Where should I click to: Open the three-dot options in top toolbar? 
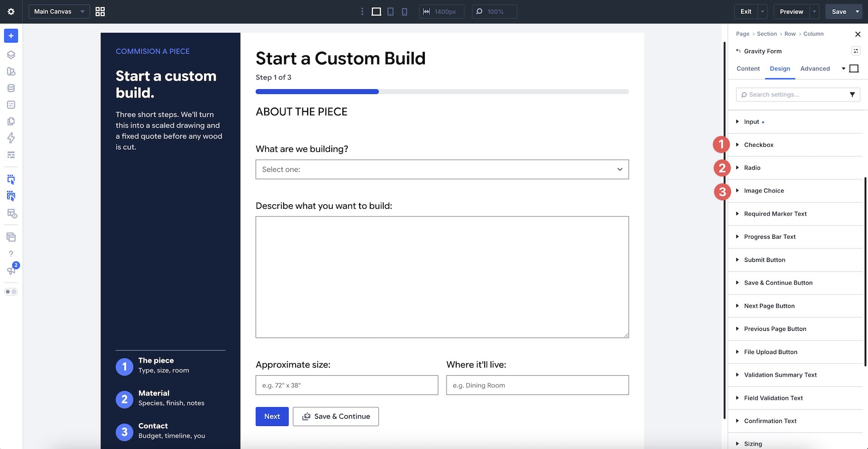coord(362,12)
